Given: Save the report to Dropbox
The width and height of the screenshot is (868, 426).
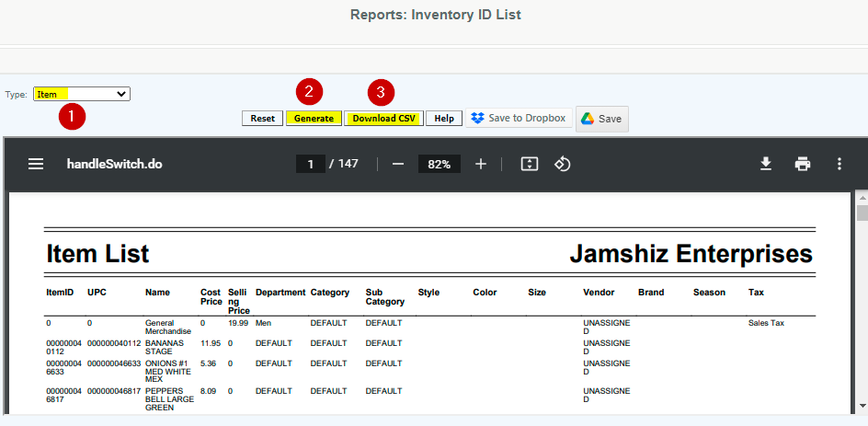Looking at the screenshot, I should click(519, 119).
